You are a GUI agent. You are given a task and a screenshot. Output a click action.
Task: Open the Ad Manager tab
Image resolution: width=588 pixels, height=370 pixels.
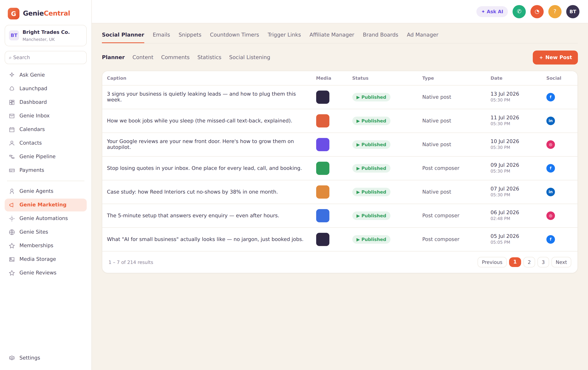point(423,35)
